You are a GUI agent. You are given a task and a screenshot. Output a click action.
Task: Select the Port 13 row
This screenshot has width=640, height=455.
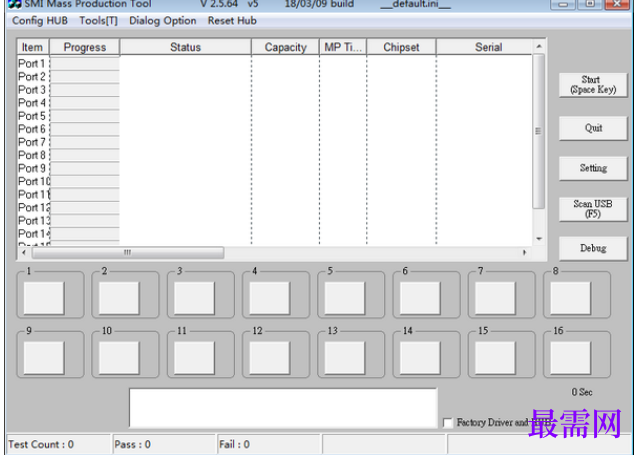pyautogui.click(x=274, y=220)
